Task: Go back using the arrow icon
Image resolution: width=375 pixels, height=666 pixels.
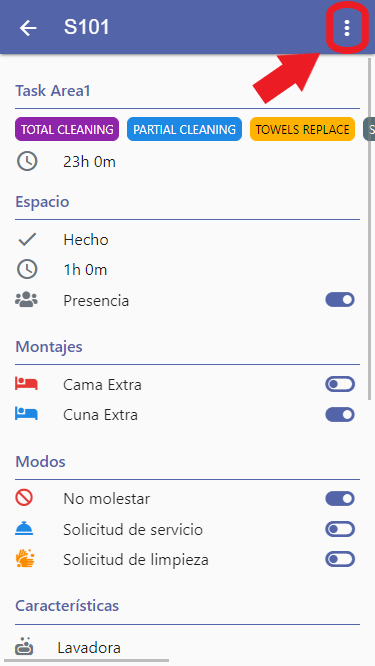Action: click(x=28, y=28)
